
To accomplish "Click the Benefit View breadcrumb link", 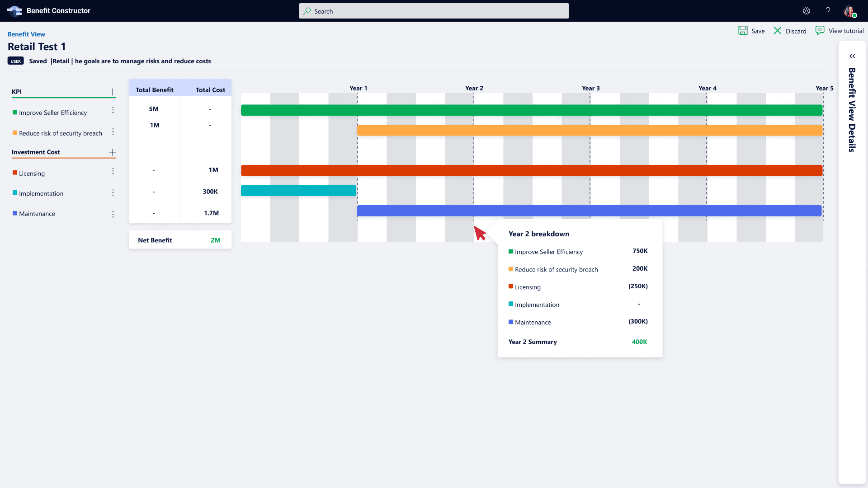I will (x=26, y=34).
